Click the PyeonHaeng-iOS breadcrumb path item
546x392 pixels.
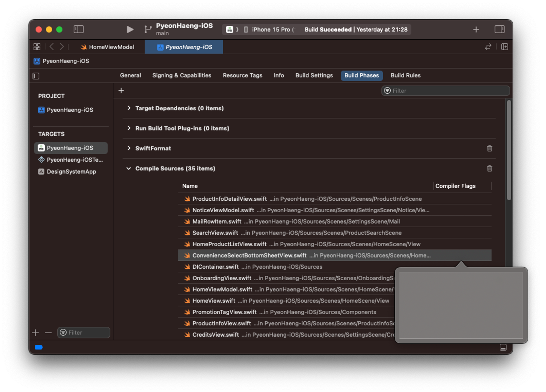click(x=62, y=61)
